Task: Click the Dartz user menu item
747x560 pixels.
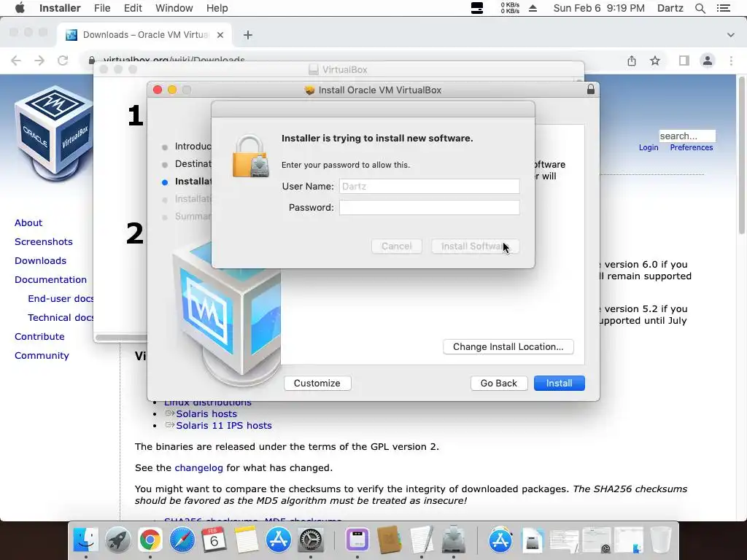Action: 670,8
